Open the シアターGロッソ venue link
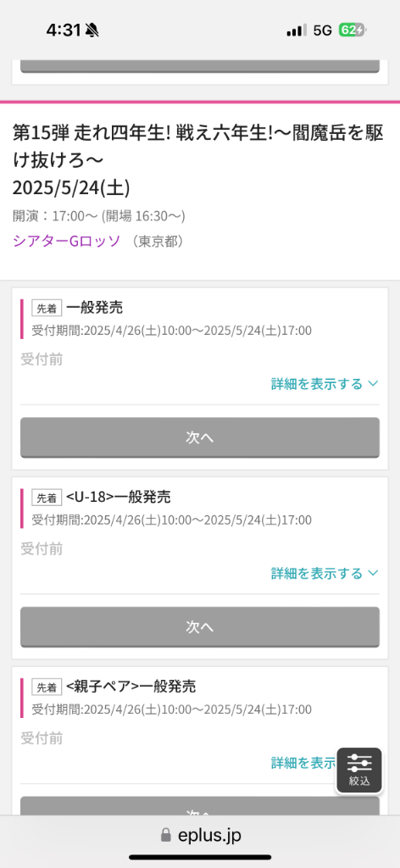 (66, 242)
